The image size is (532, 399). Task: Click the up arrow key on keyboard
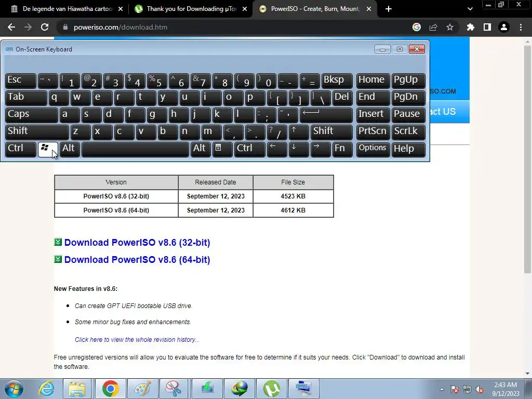pos(298,132)
